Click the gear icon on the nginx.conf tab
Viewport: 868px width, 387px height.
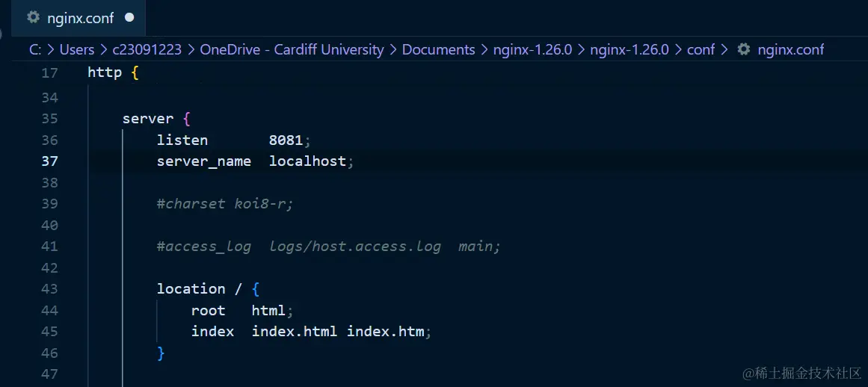(33, 17)
